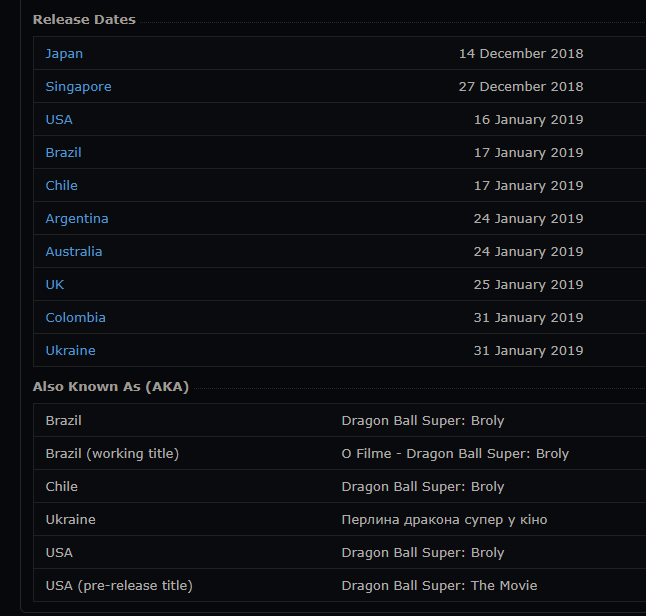Viewport: 646px width, 616px height.
Task: Click the Ukraine AKA row label
Action: [x=70, y=519]
